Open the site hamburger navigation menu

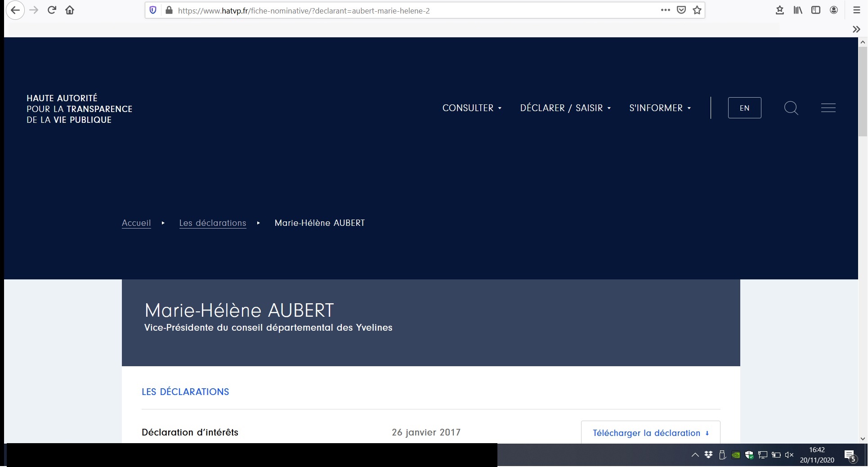[828, 108]
